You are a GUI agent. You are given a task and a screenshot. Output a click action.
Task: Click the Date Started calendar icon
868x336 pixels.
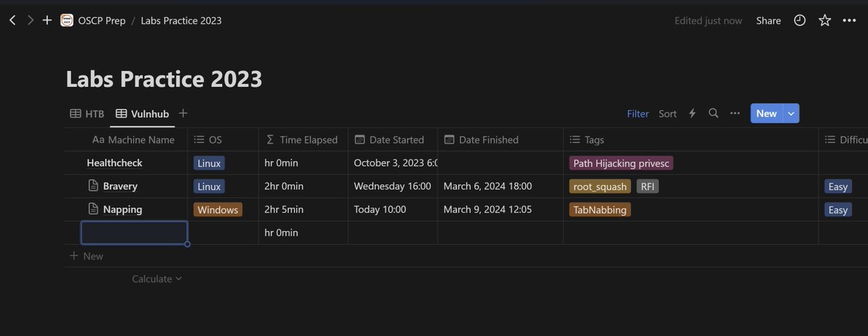pyautogui.click(x=359, y=140)
